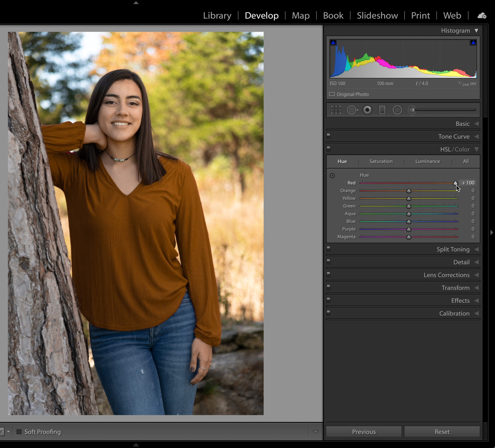Screen dimensions: 495x448
Task: Check the Original Photo checkbox
Action: coord(332,94)
